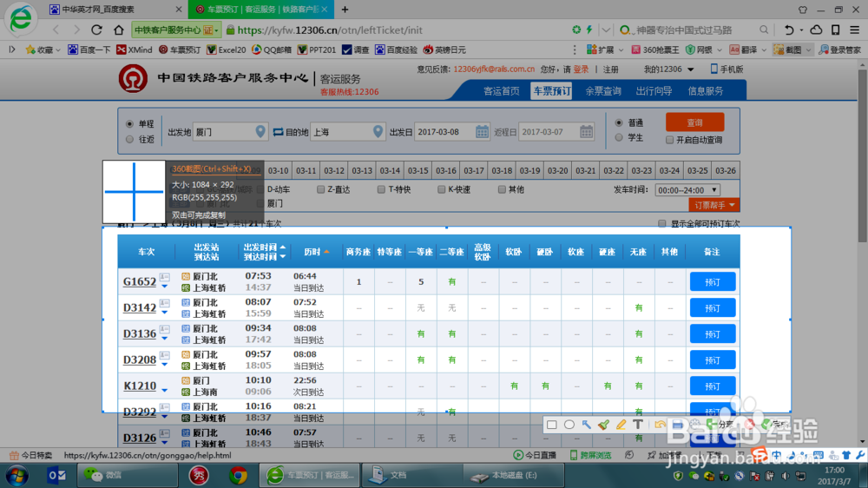Click the orange 查询 search button
This screenshot has width=868, height=488.
pyautogui.click(x=694, y=122)
